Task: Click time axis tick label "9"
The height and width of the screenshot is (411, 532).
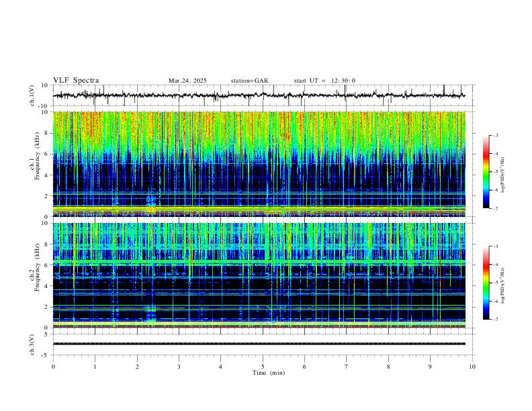Action: [x=430, y=367]
